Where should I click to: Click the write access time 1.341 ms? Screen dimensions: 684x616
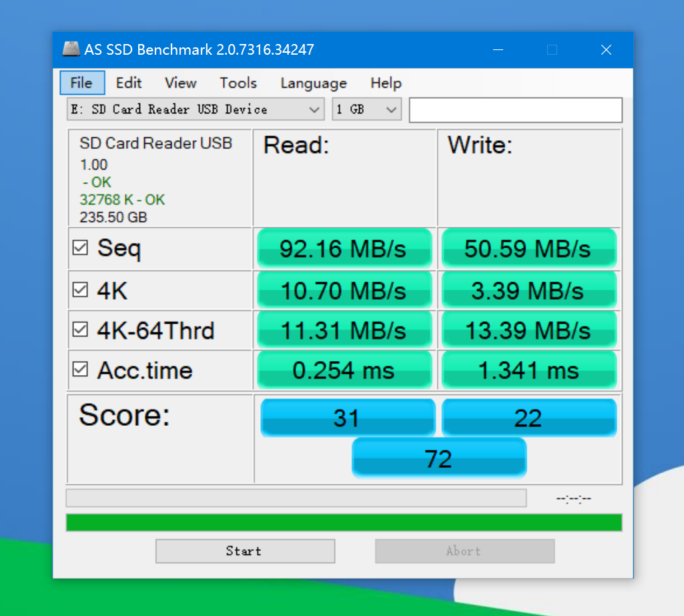tap(529, 370)
